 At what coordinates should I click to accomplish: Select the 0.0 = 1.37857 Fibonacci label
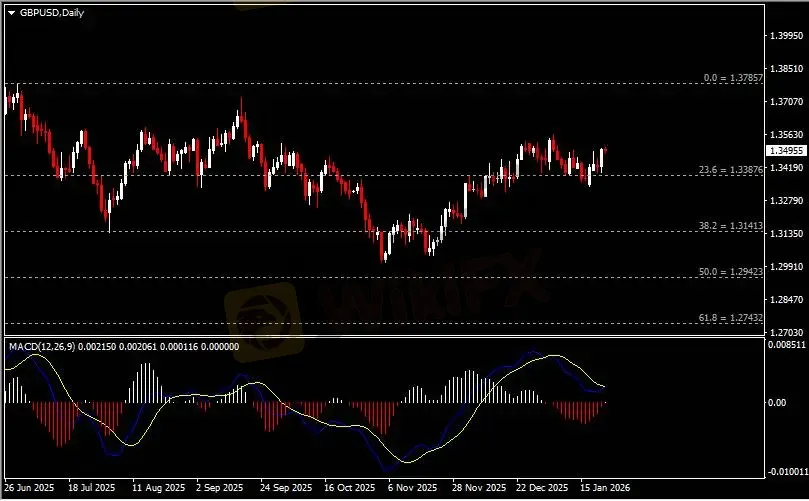tap(733, 77)
